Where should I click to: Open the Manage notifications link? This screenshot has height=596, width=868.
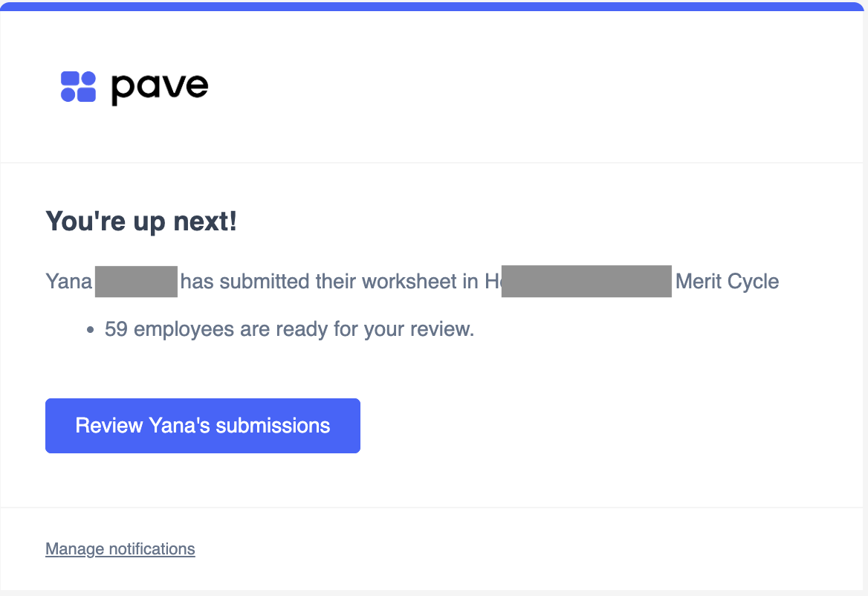click(120, 549)
